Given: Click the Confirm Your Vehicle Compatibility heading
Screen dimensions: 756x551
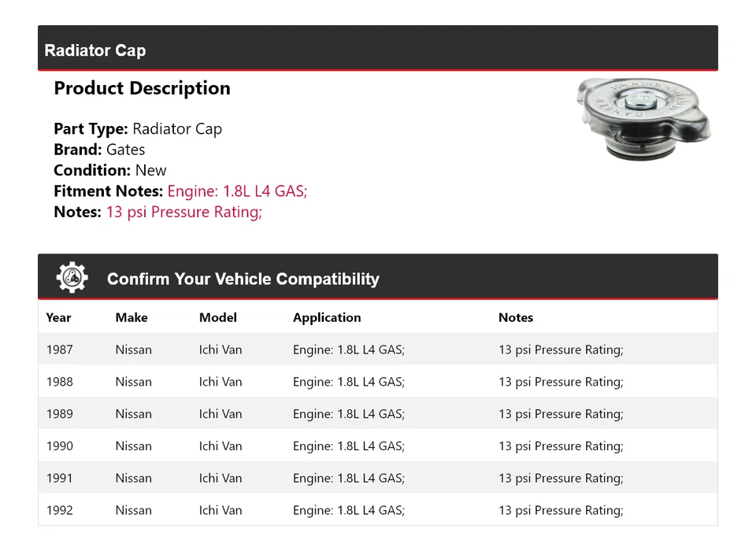Looking at the screenshot, I should (x=243, y=279).
